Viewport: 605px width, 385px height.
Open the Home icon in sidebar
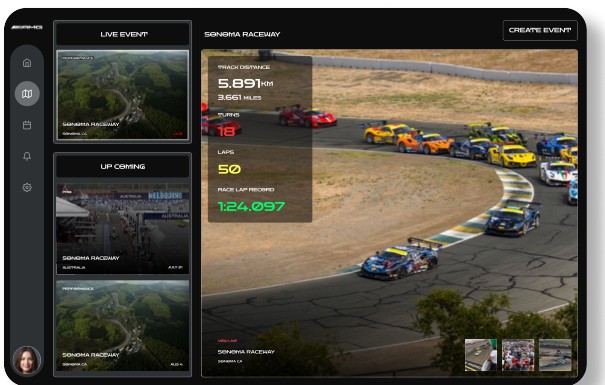tap(27, 62)
